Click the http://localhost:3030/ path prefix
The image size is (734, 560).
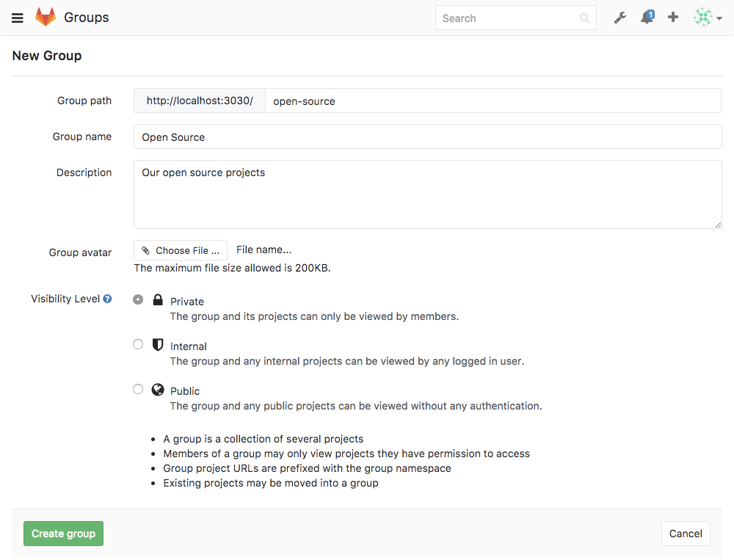(200, 101)
